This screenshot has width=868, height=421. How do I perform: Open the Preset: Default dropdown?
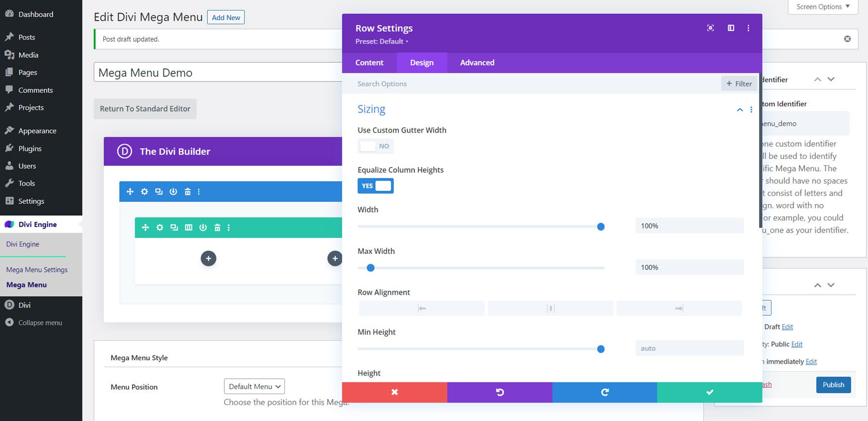(x=382, y=41)
